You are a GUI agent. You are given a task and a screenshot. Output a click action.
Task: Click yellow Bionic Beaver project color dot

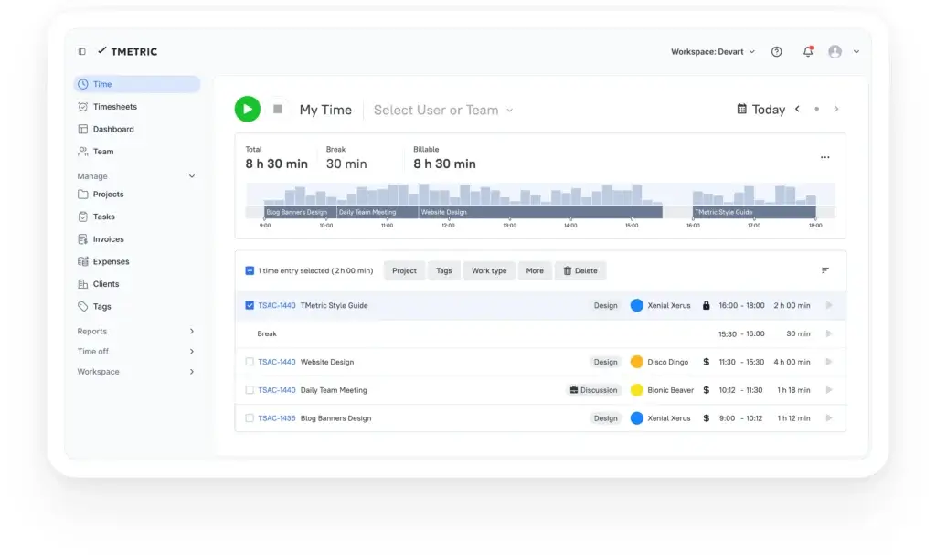(x=637, y=390)
